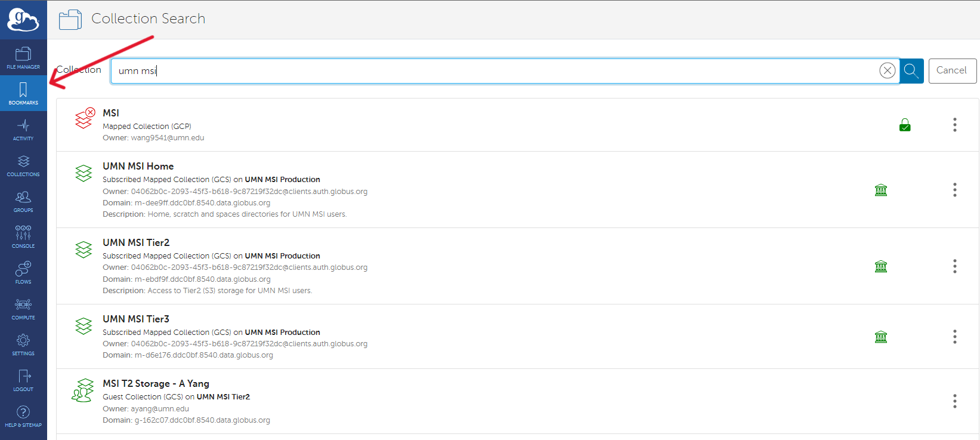Open Settings in the sidebar

(23, 344)
